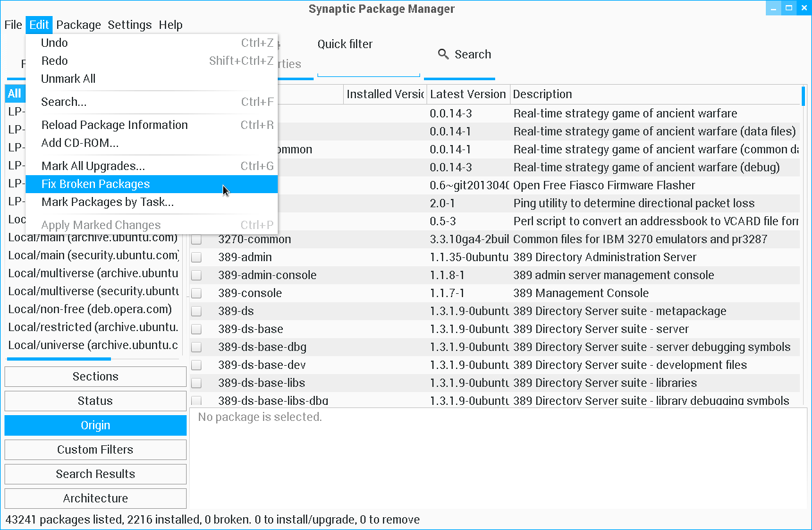Image resolution: width=812 pixels, height=530 pixels.
Task: Maximize the Synaptic Package Manager window
Action: coord(788,8)
